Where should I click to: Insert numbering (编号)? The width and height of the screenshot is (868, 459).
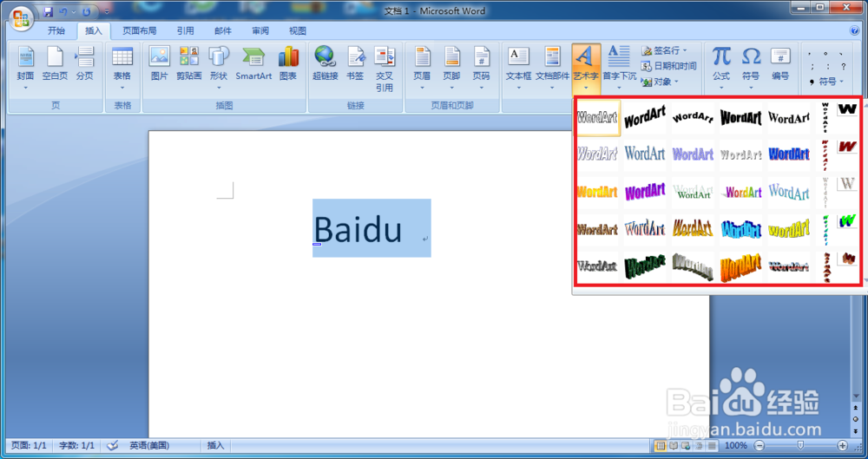point(780,64)
